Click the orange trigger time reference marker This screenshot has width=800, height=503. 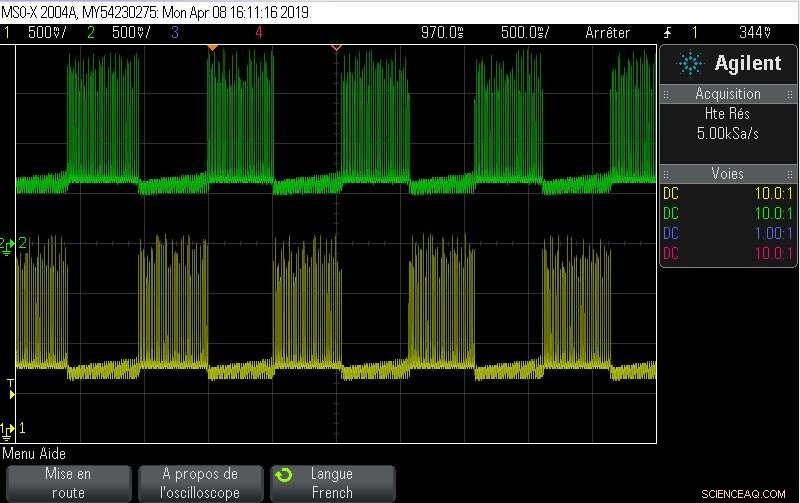tap(211, 48)
